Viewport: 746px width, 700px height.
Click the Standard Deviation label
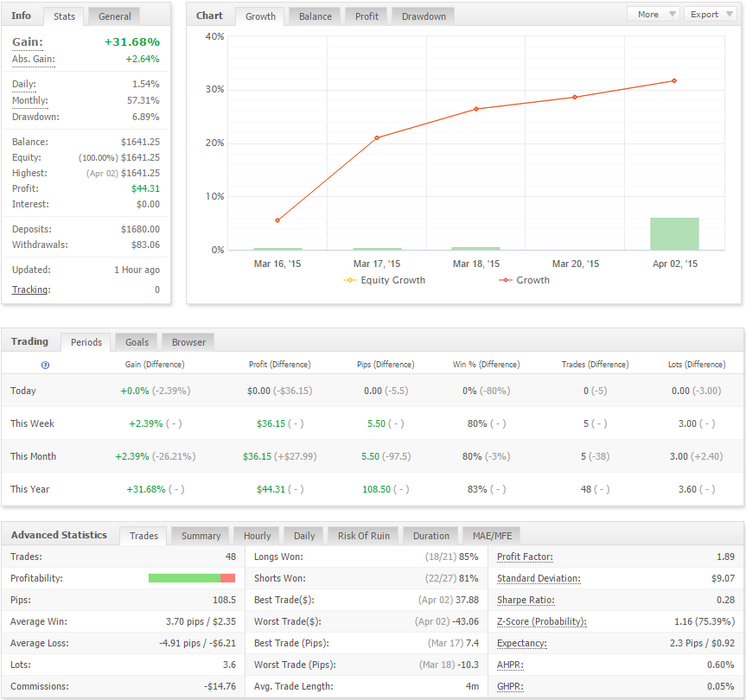click(x=539, y=579)
